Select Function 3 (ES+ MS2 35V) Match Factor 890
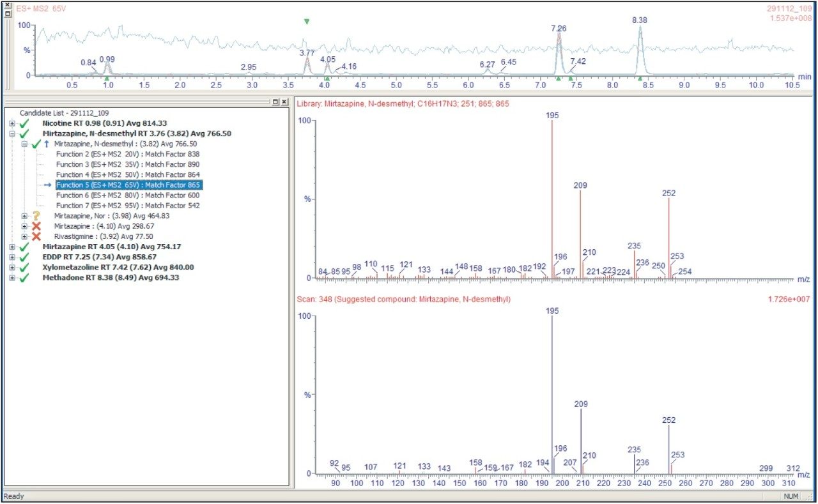The image size is (818, 504). pyautogui.click(x=128, y=165)
